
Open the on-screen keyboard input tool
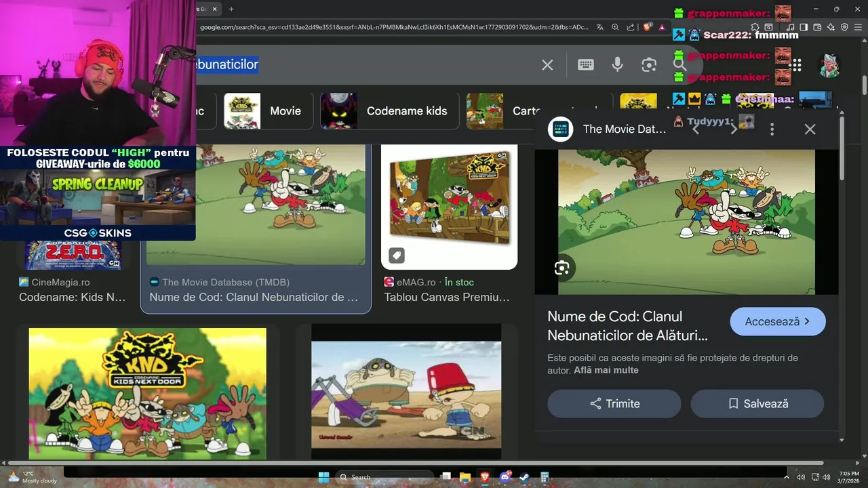(586, 64)
